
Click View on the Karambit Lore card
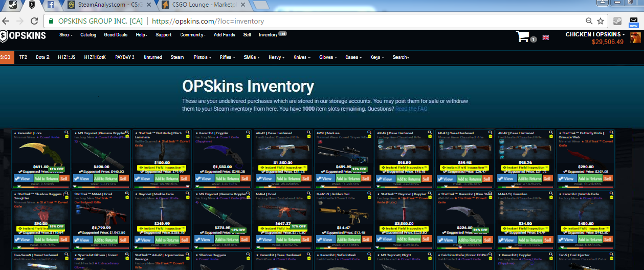(23, 179)
